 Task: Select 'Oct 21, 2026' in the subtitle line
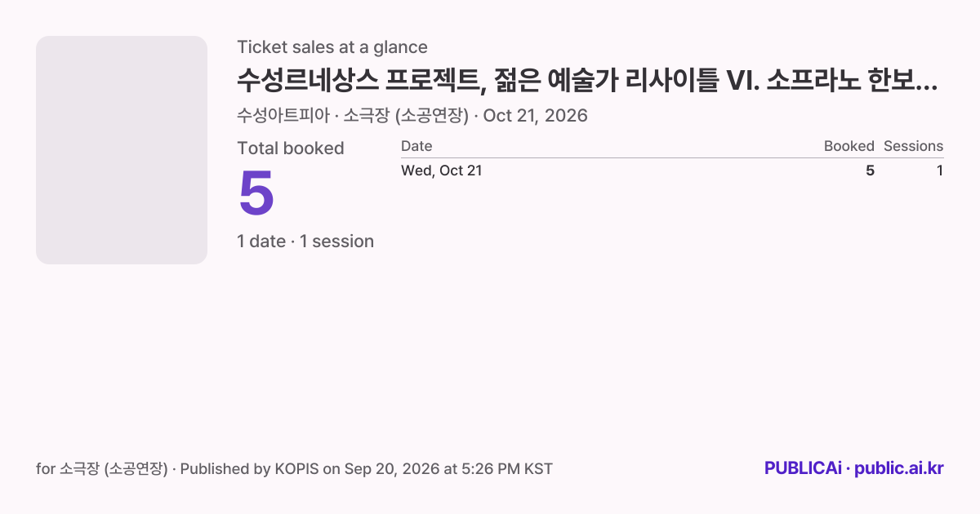click(x=535, y=116)
